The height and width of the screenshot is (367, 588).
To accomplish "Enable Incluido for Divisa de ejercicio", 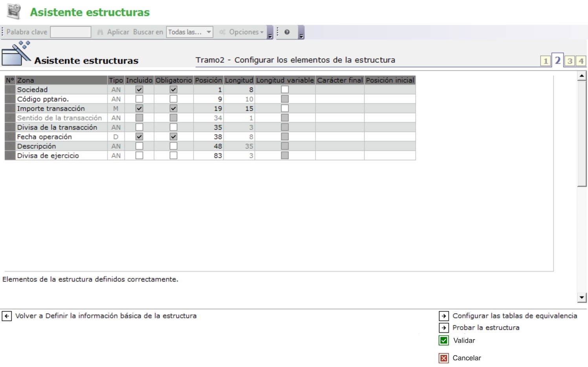I will point(139,155).
